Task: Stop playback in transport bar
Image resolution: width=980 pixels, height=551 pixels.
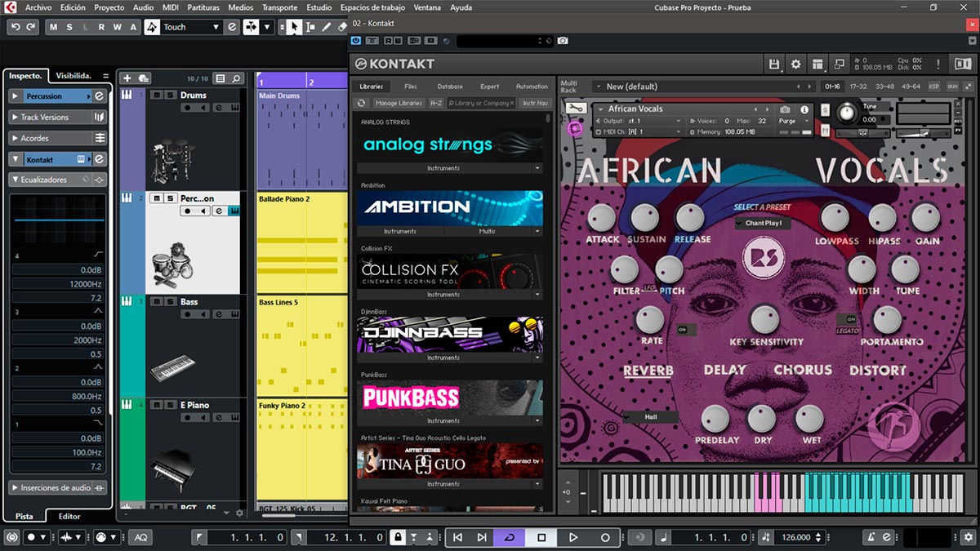Action: pos(541,537)
